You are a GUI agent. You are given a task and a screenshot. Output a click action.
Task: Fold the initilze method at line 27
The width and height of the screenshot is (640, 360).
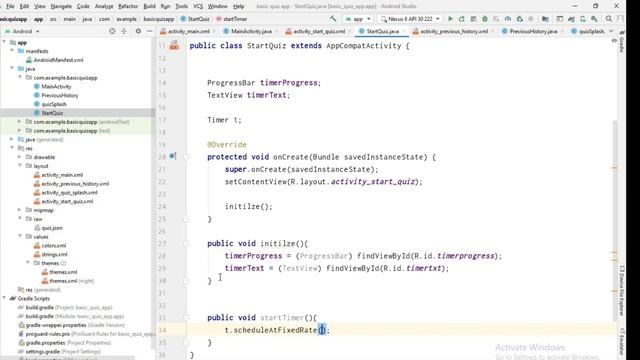click(186, 243)
